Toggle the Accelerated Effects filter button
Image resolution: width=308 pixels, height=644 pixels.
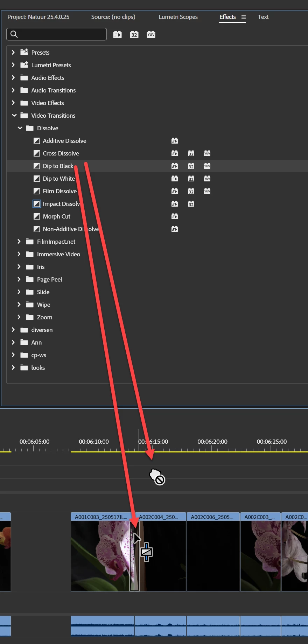pos(117,34)
